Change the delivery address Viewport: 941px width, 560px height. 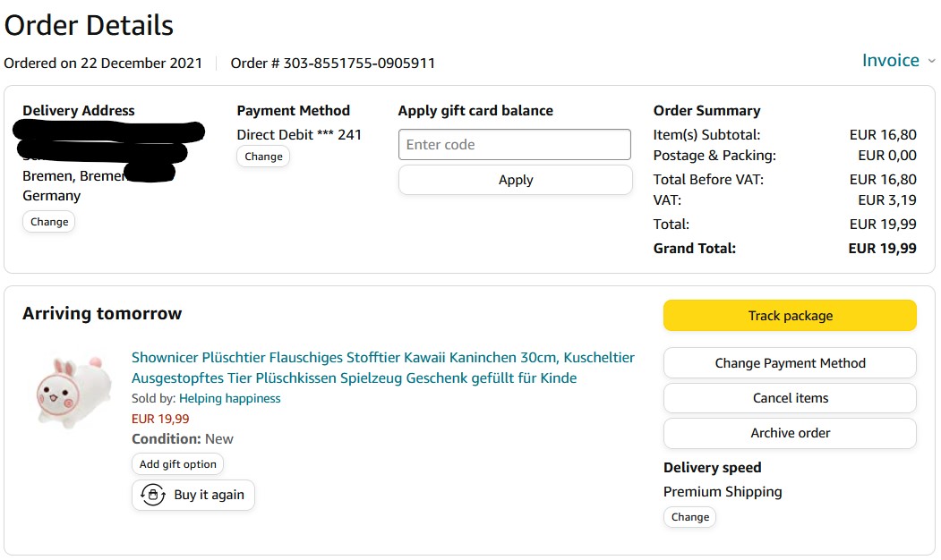(49, 222)
